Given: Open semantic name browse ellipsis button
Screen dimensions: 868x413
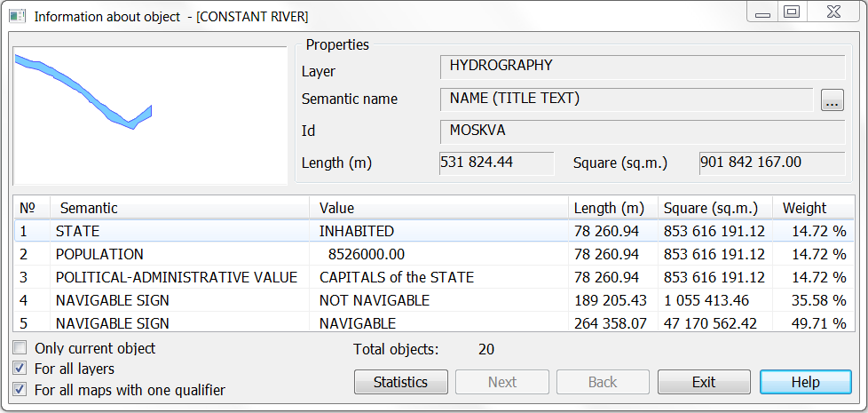Looking at the screenshot, I should (832, 99).
